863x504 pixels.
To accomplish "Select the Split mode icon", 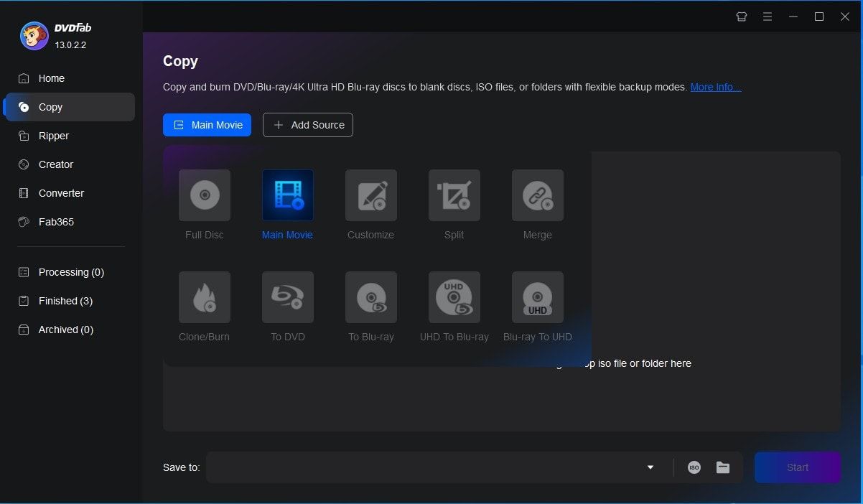I will [454, 195].
